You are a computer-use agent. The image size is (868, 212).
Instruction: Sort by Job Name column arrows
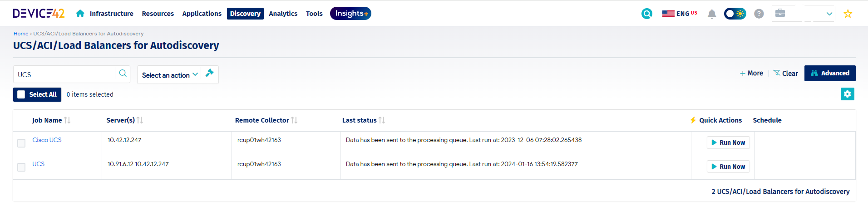pos(67,120)
